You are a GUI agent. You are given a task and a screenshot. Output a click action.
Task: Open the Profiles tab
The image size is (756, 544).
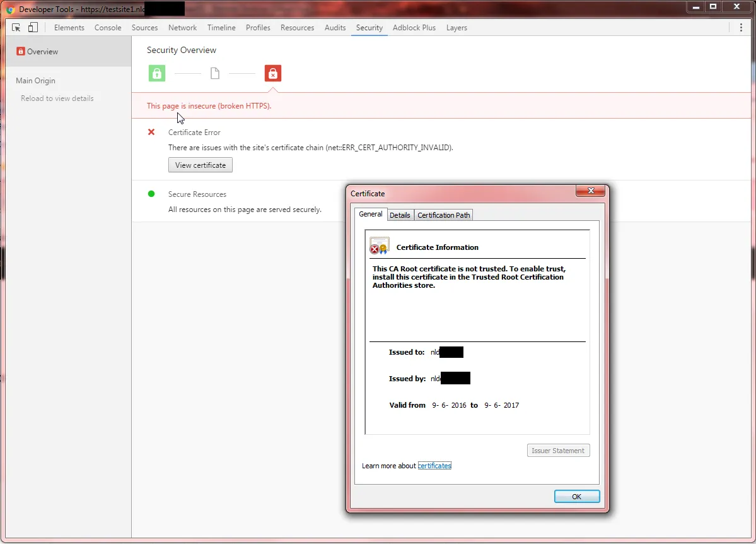(258, 28)
